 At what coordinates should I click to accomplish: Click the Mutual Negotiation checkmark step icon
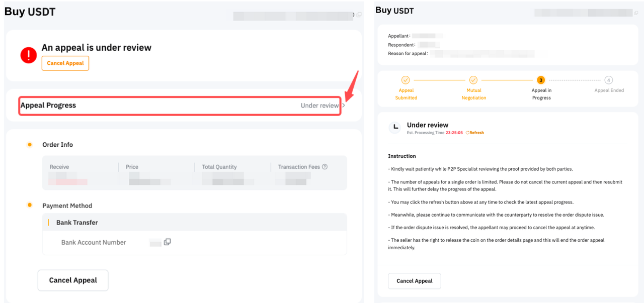pyautogui.click(x=473, y=80)
